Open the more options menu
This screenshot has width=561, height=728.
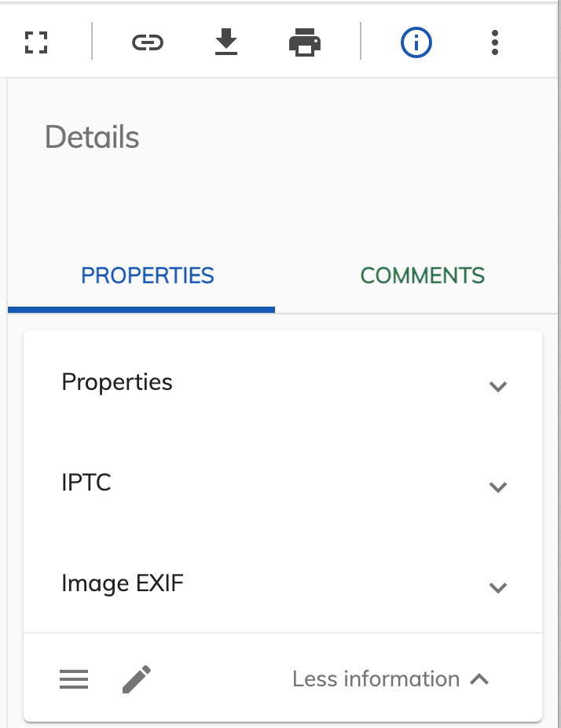(x=495, y=42)
